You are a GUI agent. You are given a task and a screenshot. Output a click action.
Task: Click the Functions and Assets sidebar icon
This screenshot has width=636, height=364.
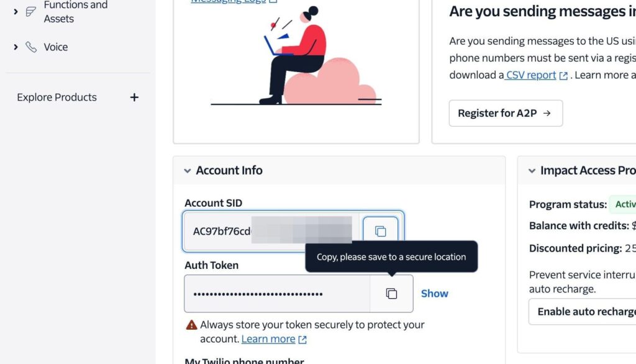point(31,12)
